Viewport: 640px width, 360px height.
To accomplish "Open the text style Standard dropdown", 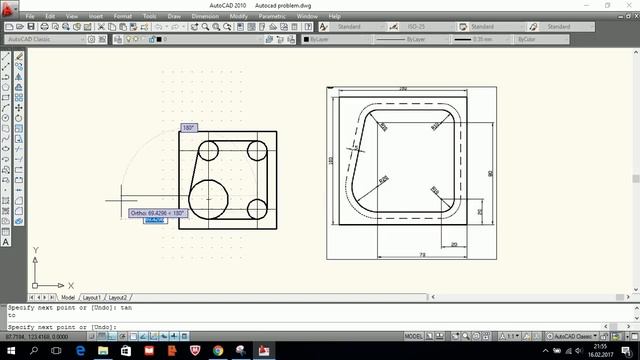I will click(357, 27).
